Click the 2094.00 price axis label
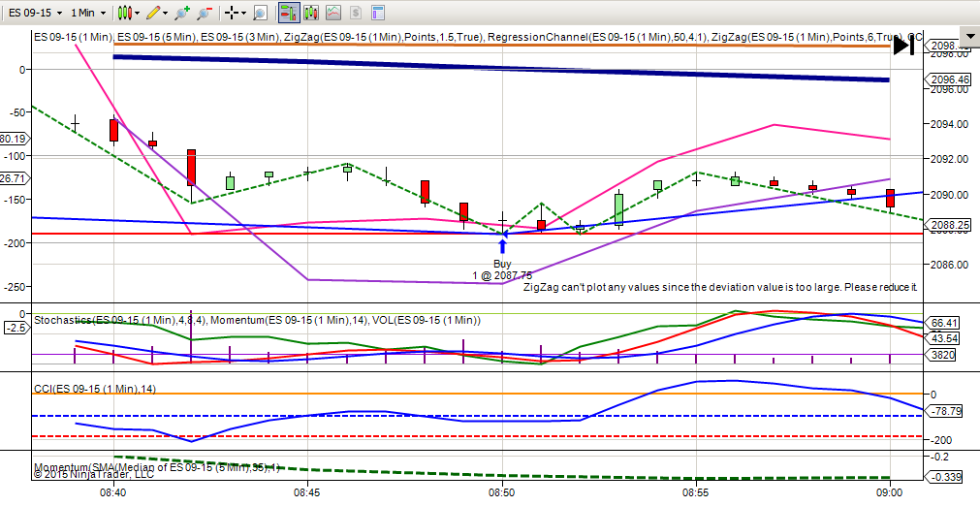980x506 pixels. 949,124
